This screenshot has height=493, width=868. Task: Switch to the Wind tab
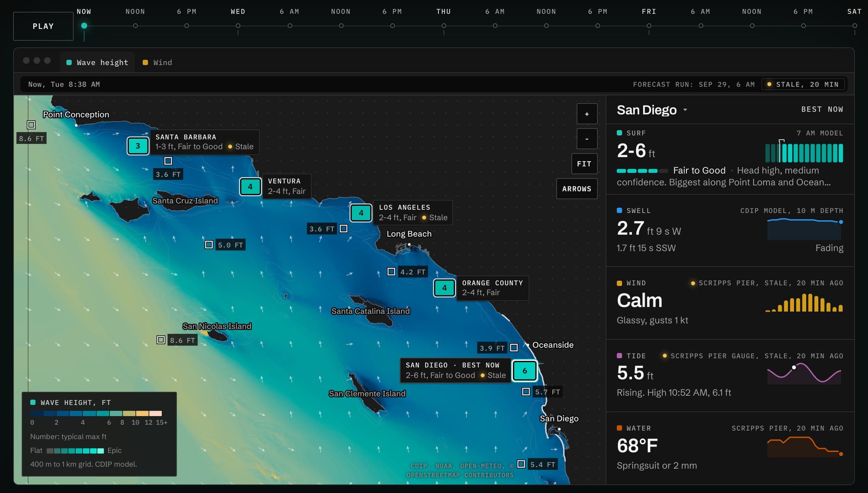157,62
